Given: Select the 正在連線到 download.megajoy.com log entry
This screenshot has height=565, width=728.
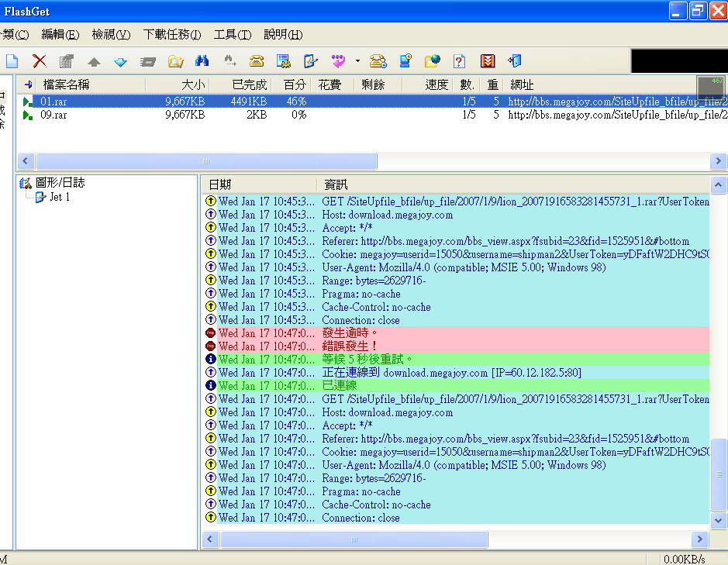Looking at the screenshot, I should 457,372.
